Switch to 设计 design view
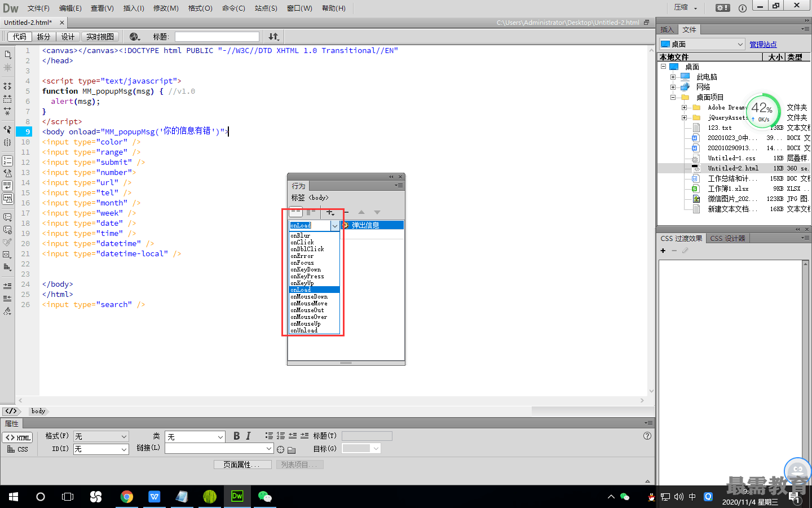Screen dimensions: 812x508 coord(68,37)
